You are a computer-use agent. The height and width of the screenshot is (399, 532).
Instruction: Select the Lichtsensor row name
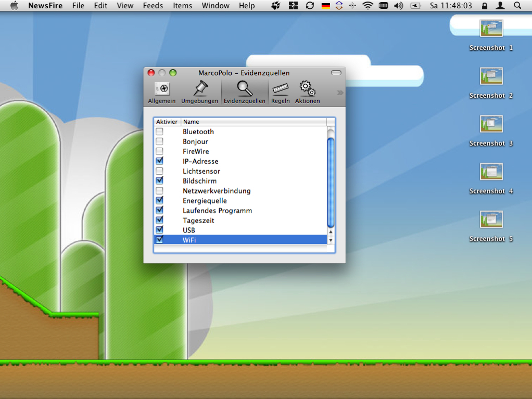[201, 171]
